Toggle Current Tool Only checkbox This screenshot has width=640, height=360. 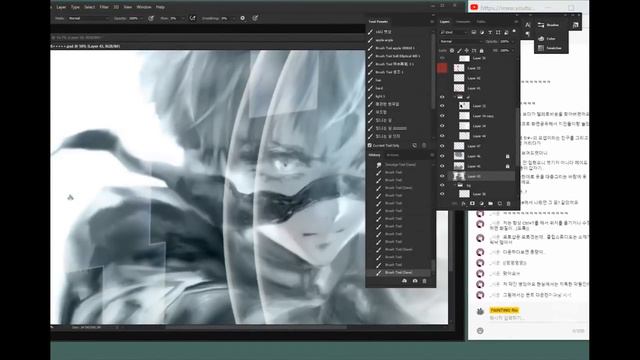pos(370,145)
